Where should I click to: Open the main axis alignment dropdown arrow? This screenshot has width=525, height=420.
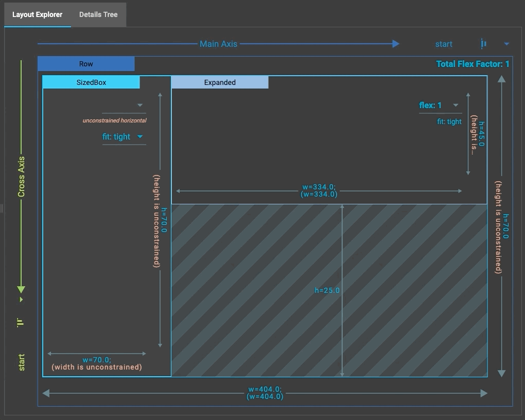(x=506, y=44)
